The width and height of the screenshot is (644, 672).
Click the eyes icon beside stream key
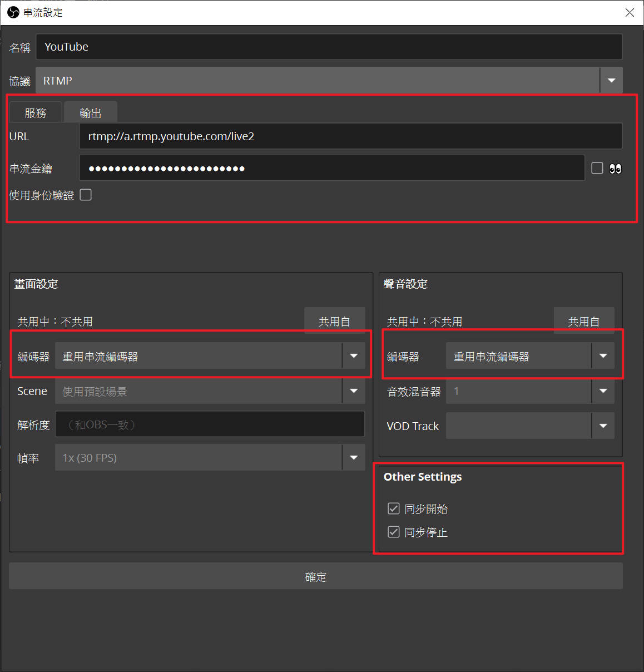coord(615,169)
